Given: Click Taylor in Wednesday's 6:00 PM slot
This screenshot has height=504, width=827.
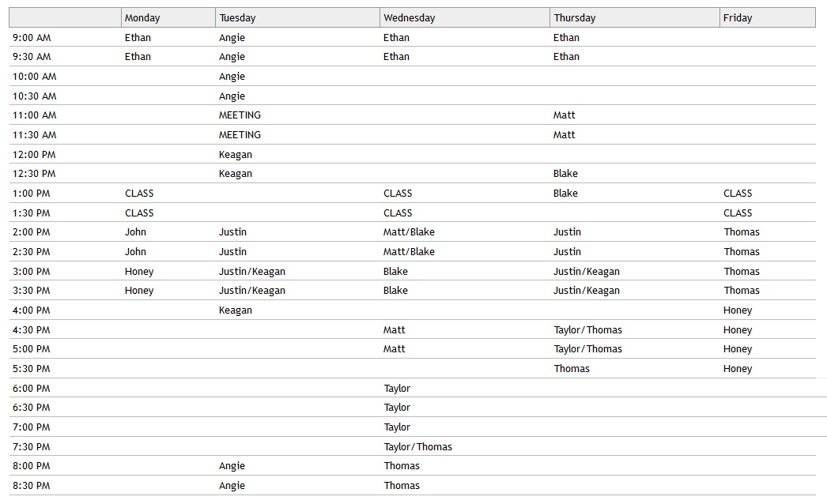Looking at the screenshot, I should 397,389.
